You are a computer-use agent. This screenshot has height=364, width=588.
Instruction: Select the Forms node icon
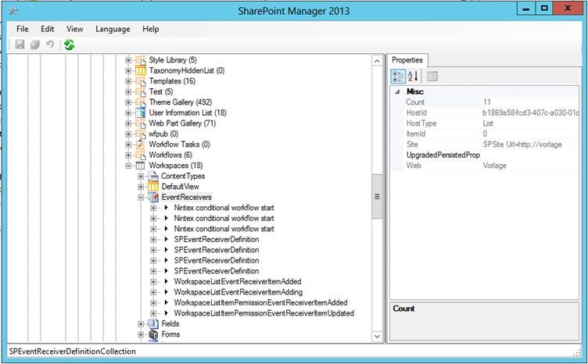(x=153, y=334)
